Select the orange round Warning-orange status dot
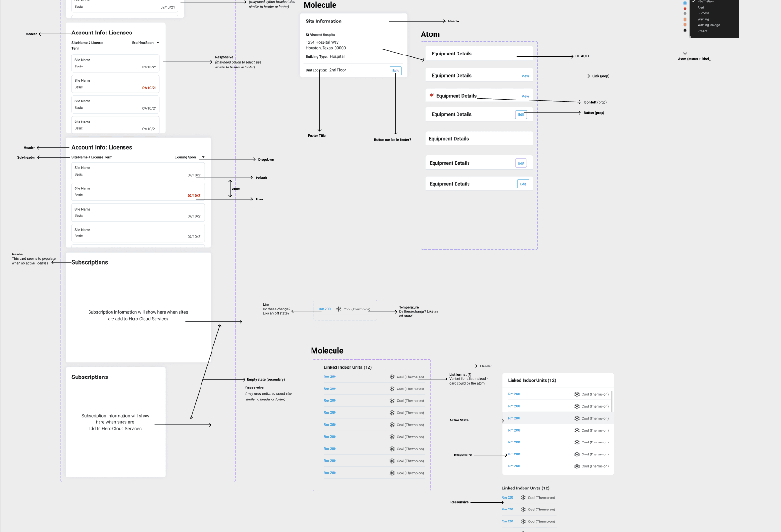This screenshot has width=781, height=532. (685, 25)
